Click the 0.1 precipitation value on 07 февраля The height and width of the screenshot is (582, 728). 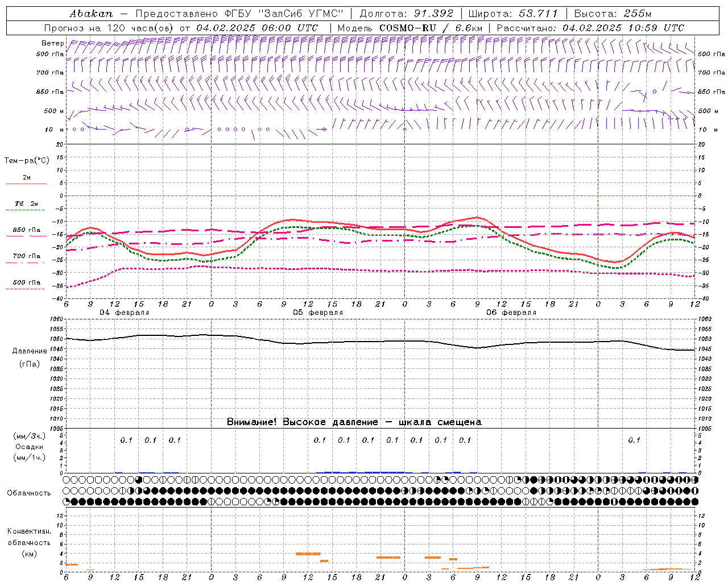[x=634, y=440]
